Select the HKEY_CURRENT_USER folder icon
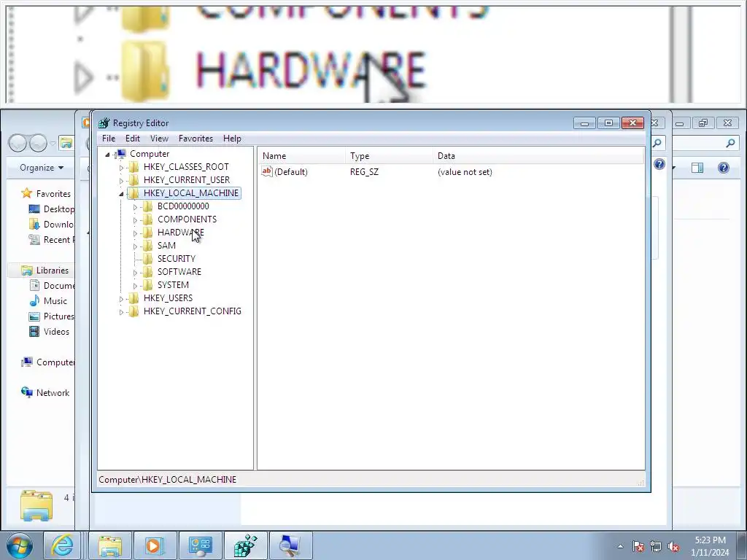Viewport: 747px width, 560px height. [134, 179]
